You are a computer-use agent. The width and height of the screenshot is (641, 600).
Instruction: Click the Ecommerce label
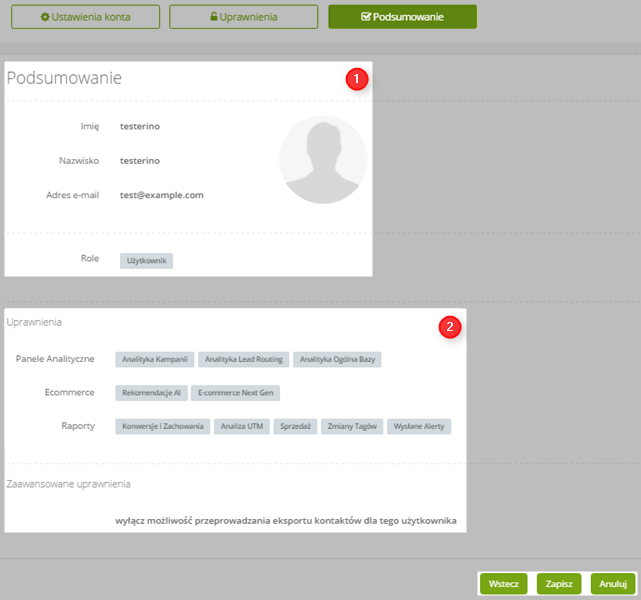[69, 392]
